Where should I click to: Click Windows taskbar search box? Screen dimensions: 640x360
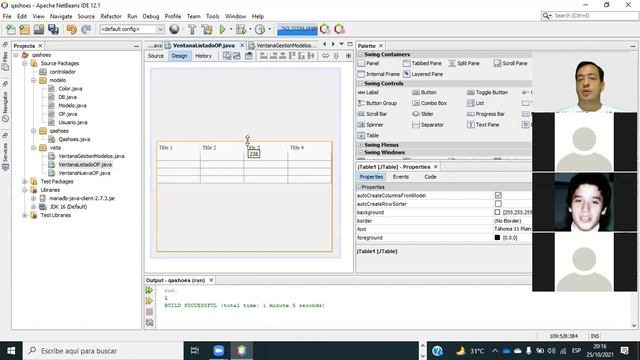tap(103, 351)
